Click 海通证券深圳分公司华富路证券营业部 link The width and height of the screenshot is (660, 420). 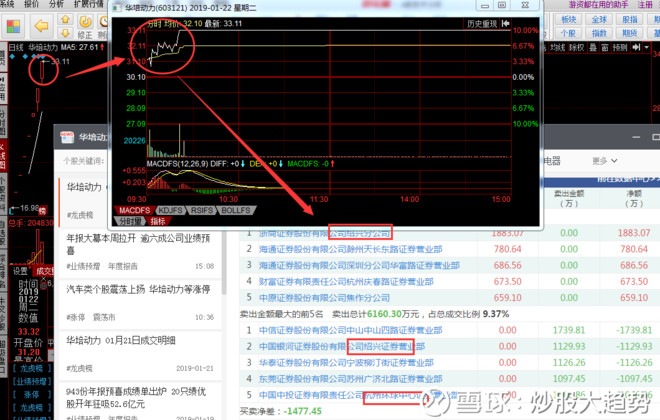click(359, 266)
